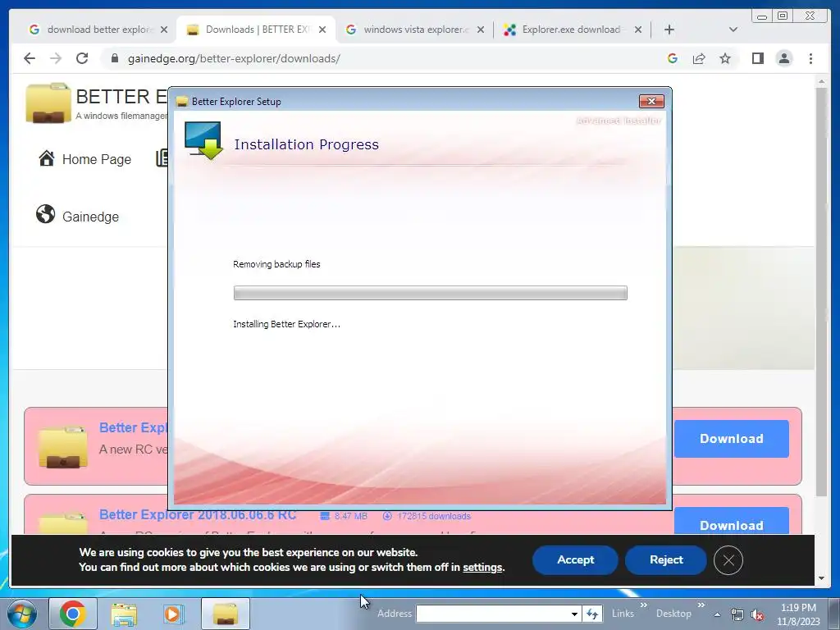
Task: Open Windows Start menu
Action: coord(21,614)
